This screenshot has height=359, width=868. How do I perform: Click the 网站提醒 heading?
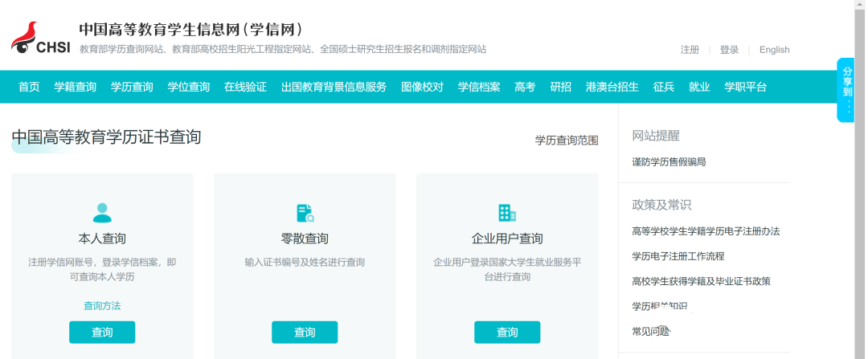[x=656, y=136]
